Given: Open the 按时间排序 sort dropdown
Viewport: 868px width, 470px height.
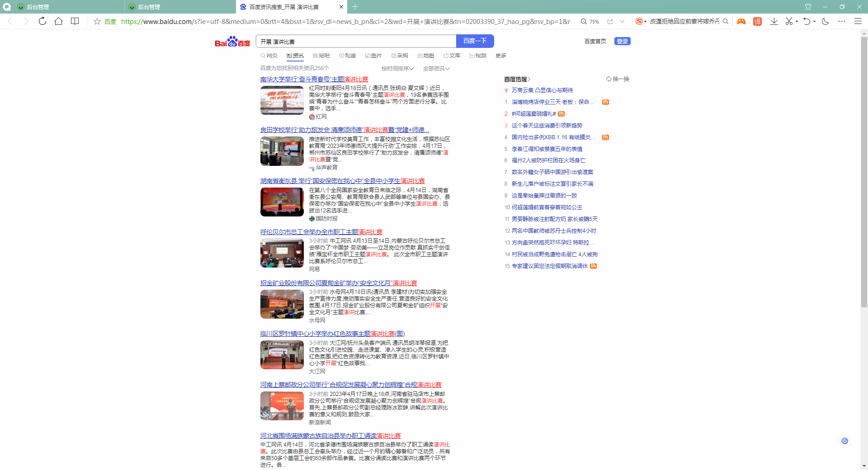Looking at the screenshot, I should (397, 68).
